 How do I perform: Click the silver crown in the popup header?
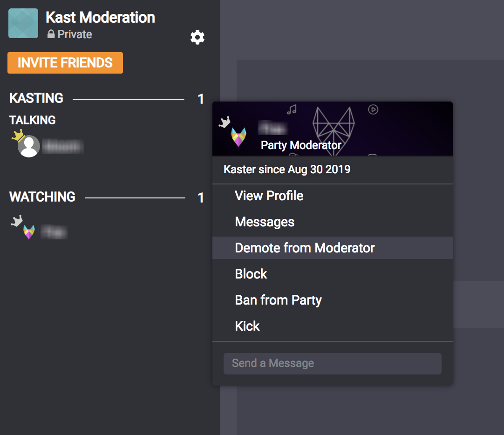[x=225, y=122]
